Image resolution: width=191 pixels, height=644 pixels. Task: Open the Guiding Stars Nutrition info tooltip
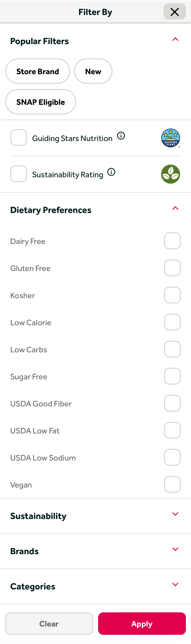[121, 136]
